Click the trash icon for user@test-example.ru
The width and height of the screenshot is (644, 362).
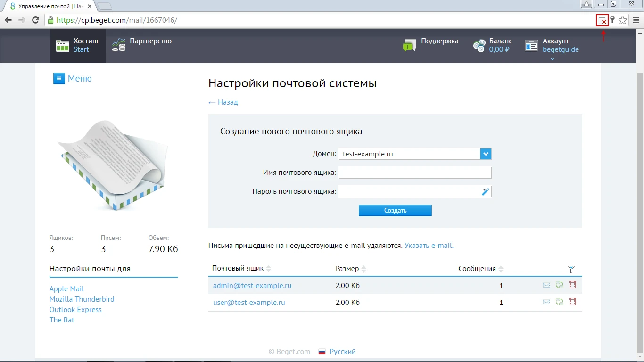[572, 302]
